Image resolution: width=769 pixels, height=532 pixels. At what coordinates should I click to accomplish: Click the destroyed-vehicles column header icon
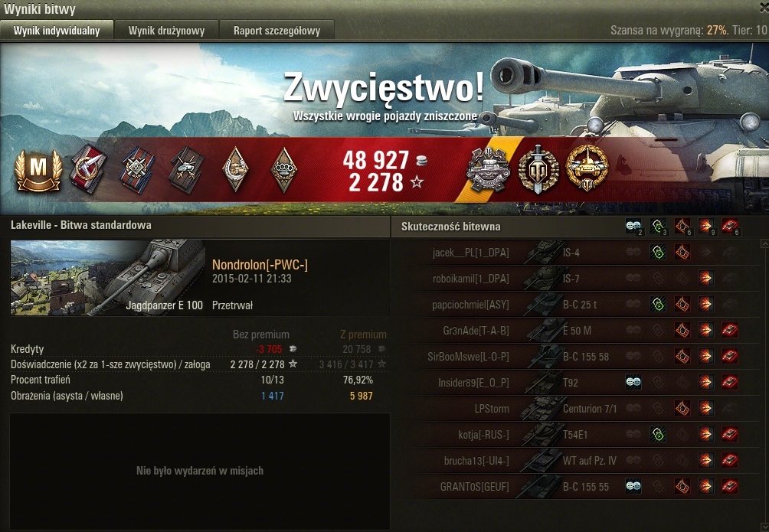point(730,227)
